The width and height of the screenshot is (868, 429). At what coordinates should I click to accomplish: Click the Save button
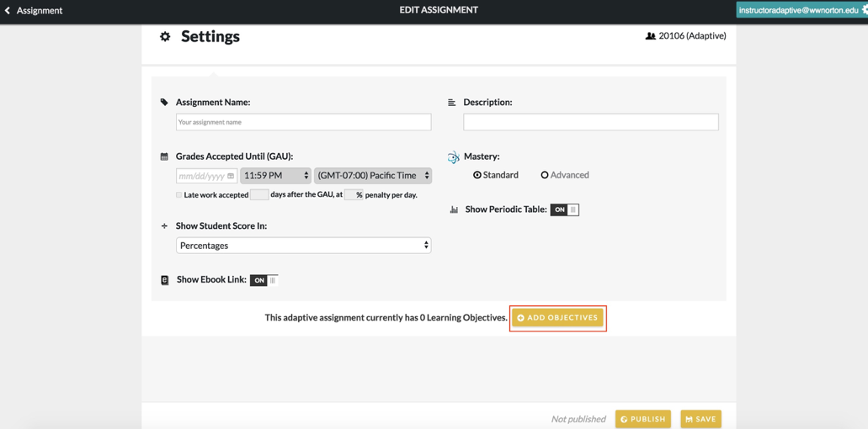click(700, 419)
